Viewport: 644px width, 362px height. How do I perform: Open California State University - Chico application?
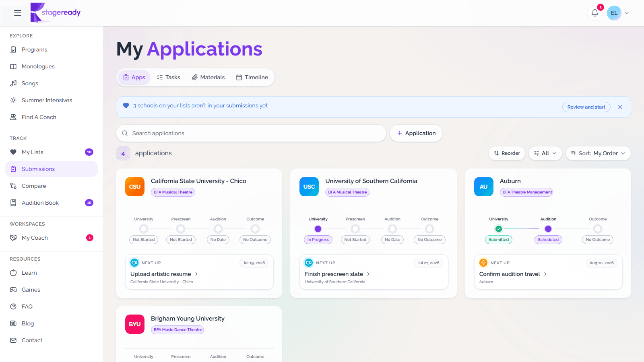pyautogui.click(x=198, y=181)
